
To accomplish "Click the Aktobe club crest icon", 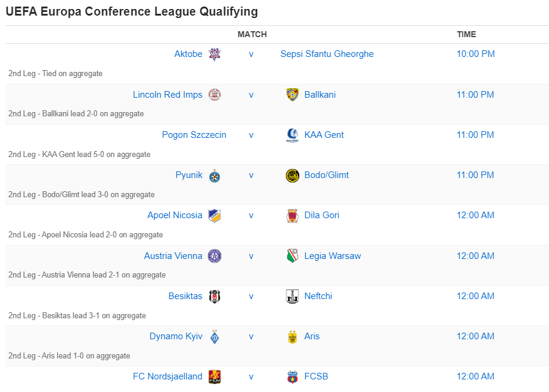I will tap(215, 54).
